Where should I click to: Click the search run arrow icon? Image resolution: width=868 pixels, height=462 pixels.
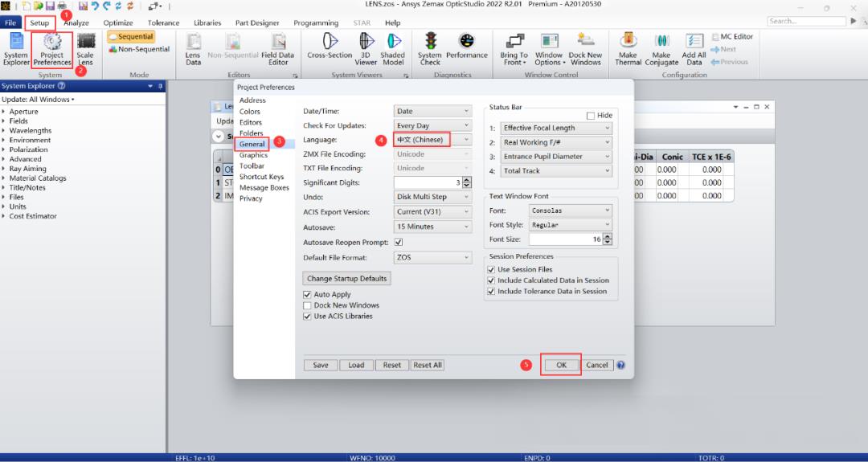(853, 21)
